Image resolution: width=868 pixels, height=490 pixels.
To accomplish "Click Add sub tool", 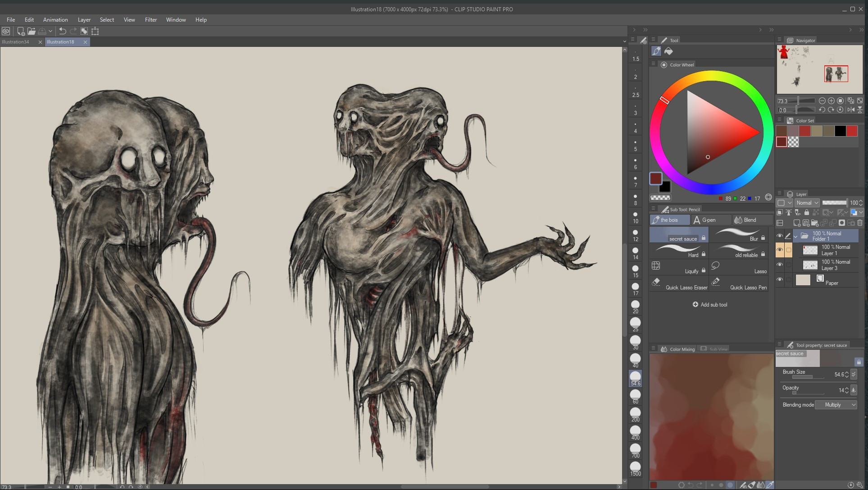I will [x=710, y=305].
